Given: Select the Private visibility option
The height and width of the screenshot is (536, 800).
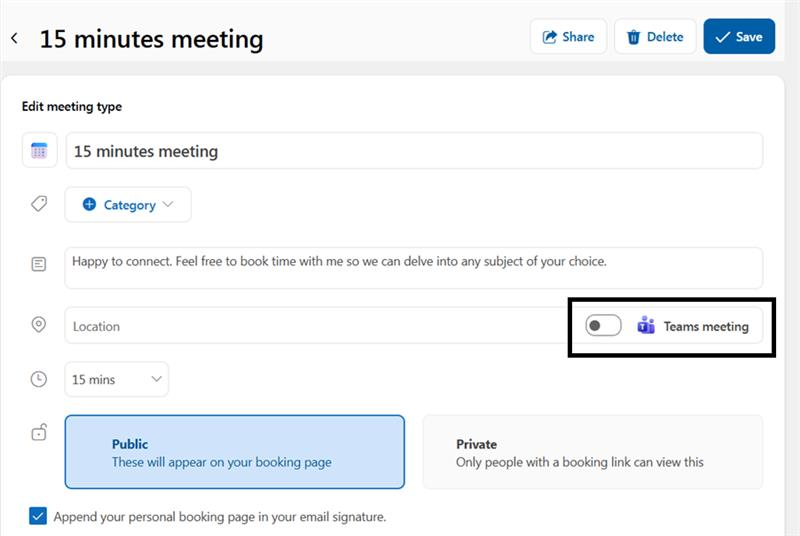Looking at the screenshot, I should click(x=593, y=452).
